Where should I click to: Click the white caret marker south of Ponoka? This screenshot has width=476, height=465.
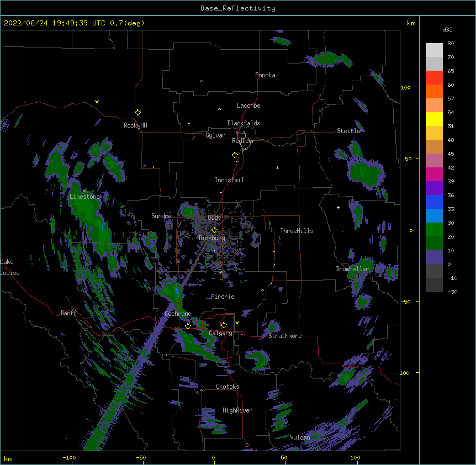point(202,81)
